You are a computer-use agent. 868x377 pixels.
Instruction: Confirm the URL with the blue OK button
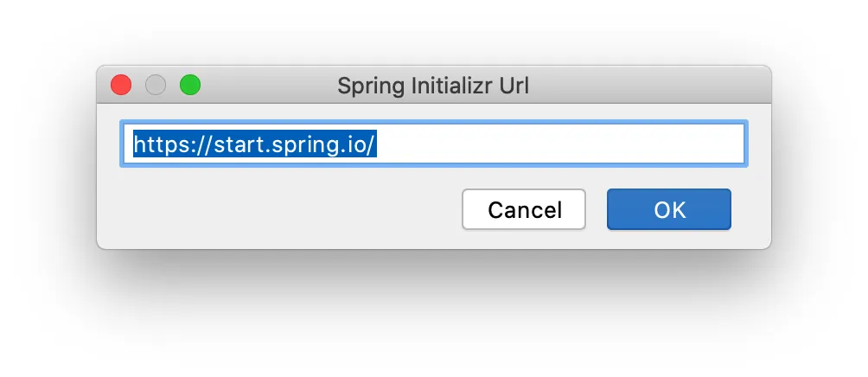[668, 209]
